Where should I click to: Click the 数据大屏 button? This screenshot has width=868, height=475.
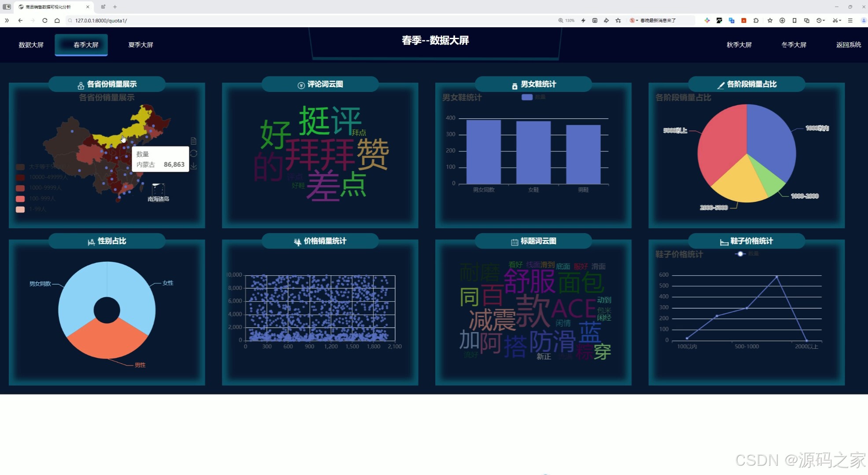31,44
